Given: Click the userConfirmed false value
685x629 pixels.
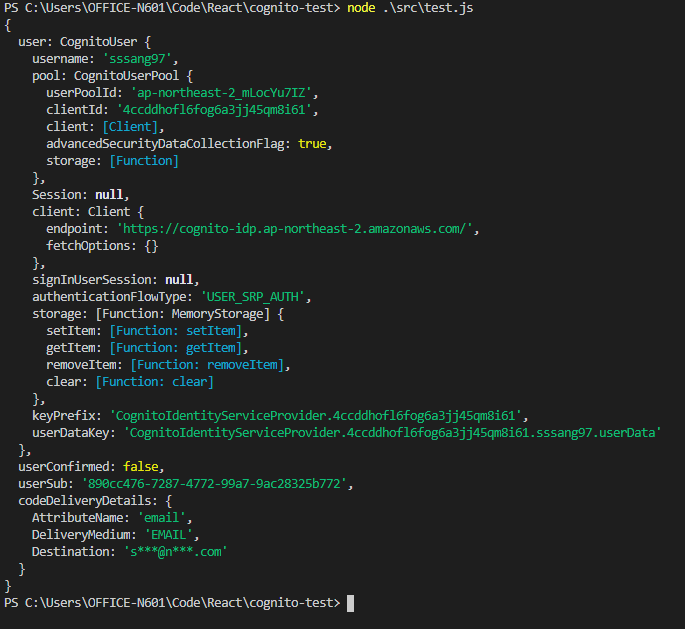Looking at the screenshot, I should click(x=144, y=467).
